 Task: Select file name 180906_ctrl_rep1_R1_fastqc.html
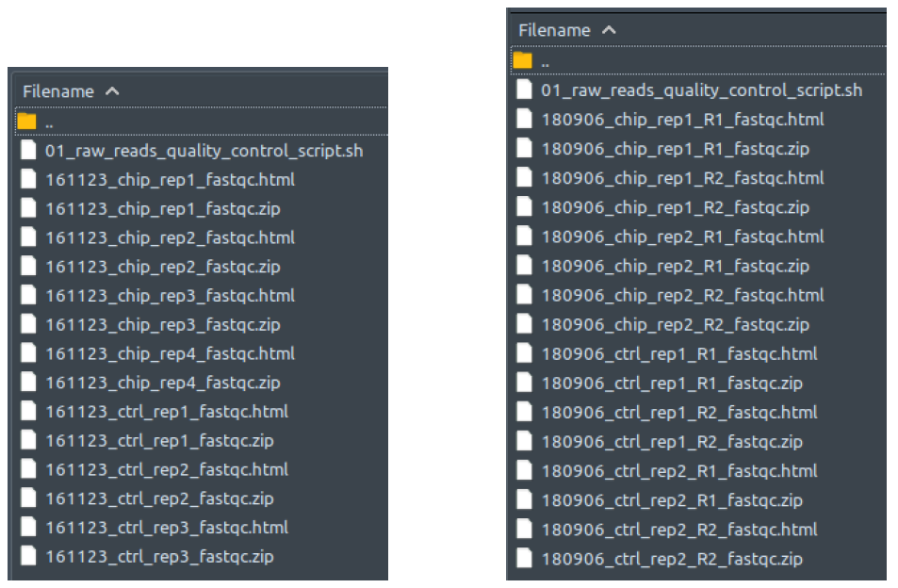pos(679,353)
